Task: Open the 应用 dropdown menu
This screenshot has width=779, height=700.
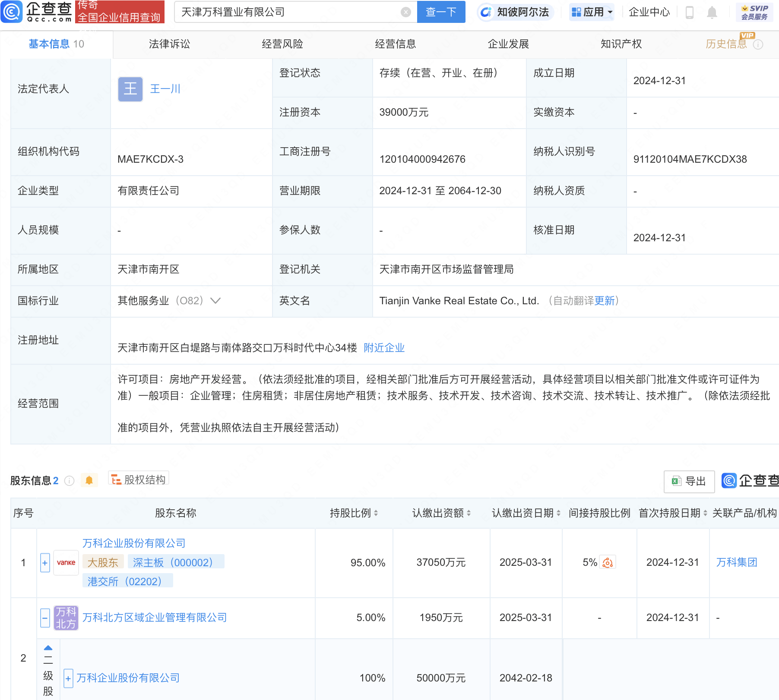Action: [x=592, y=12]
